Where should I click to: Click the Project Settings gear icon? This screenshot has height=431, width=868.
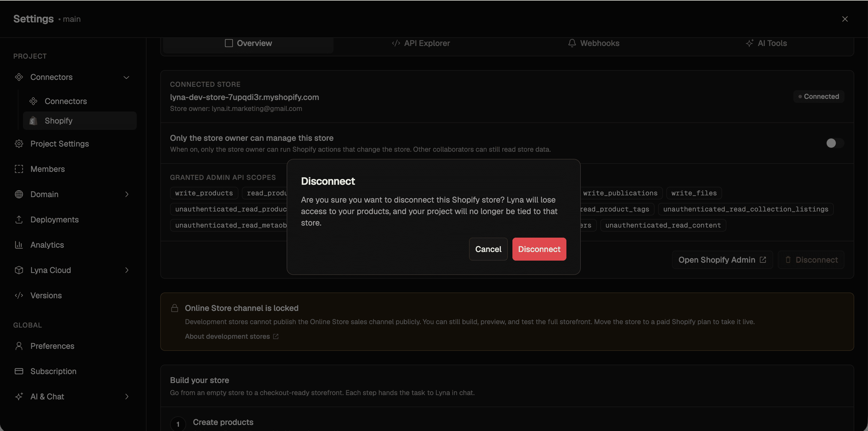point(19,144)
